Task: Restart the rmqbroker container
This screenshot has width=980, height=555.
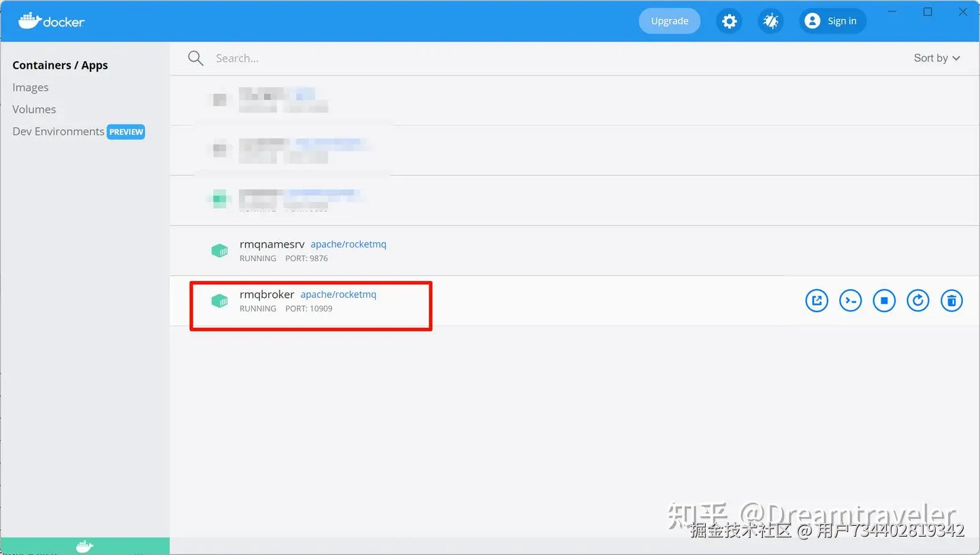Action: [x=918, y=301]
